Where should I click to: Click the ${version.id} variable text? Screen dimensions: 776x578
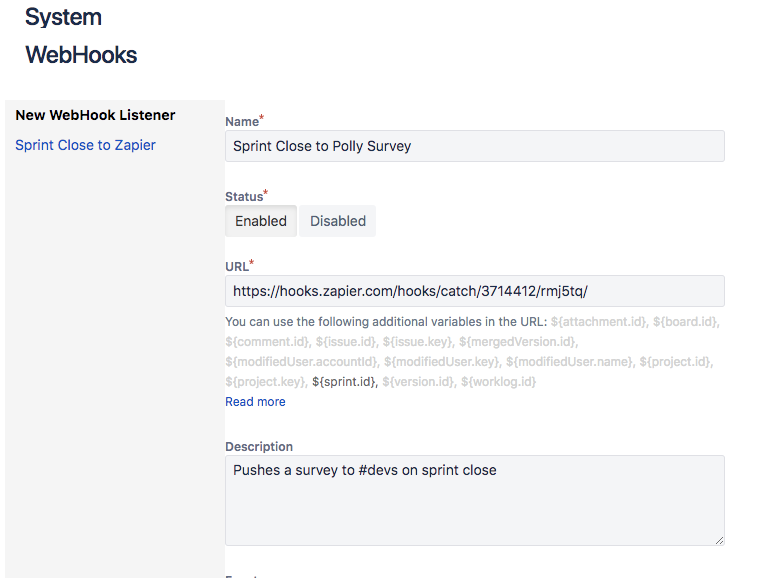[x=420, y=382]
